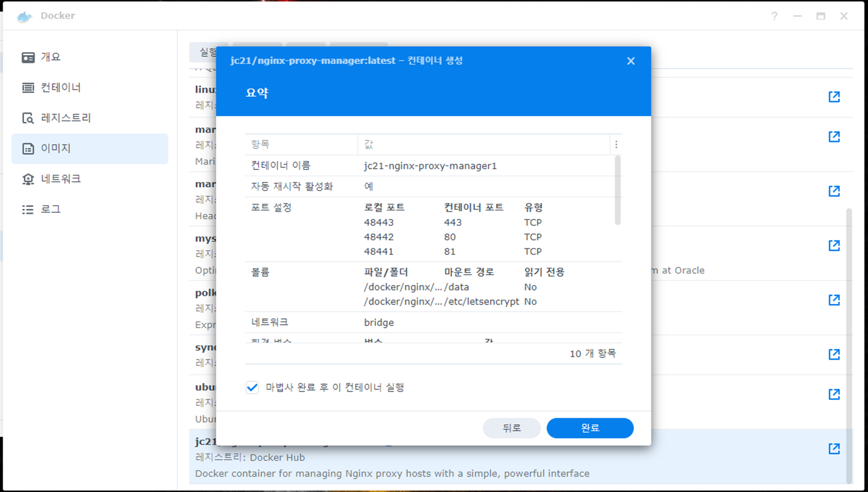Click the /data mount path entry
This screenshot has height=492, width=868.
(456, 287)
